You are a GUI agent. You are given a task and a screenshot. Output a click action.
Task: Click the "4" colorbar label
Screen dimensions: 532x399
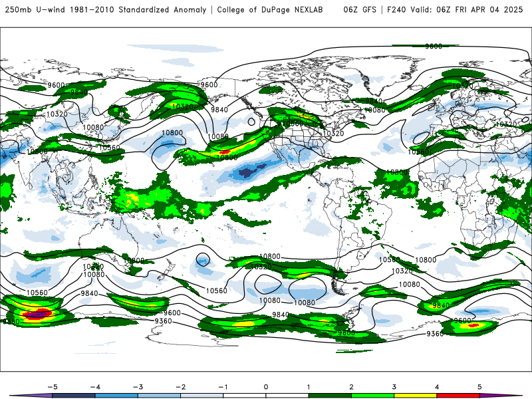click(437, 387)
